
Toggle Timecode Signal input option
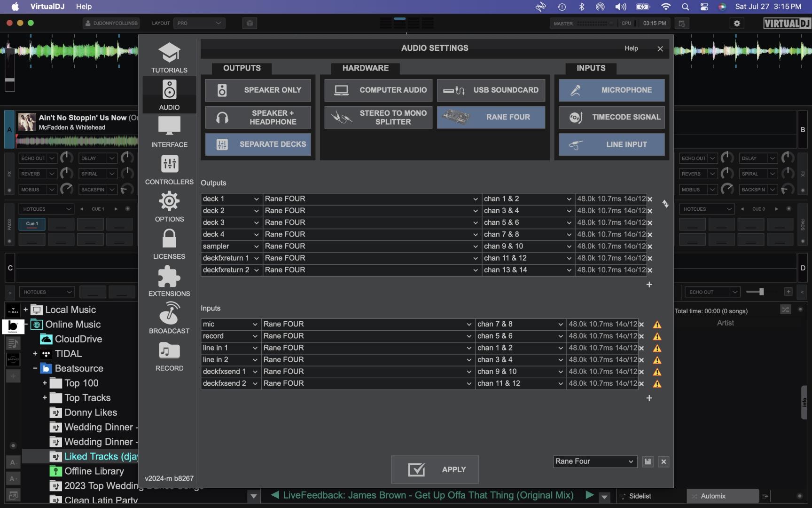[612, 117]
